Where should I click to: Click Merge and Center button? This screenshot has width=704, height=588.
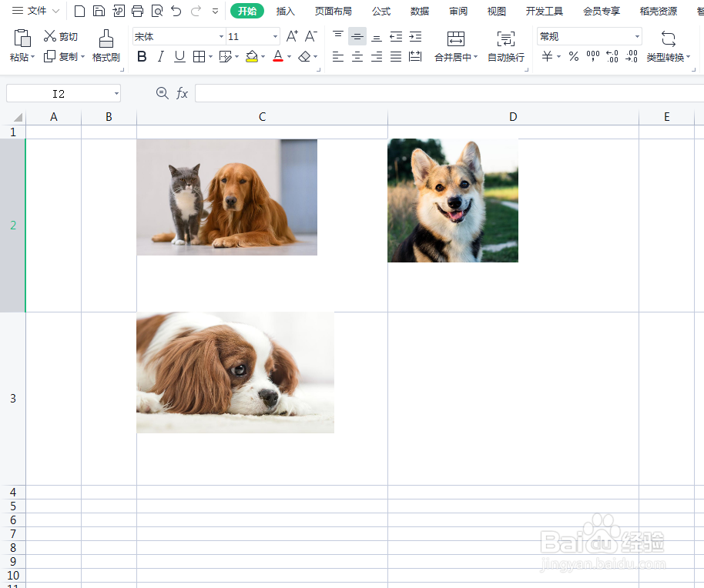pyautogui.click(x=456, y=45)
